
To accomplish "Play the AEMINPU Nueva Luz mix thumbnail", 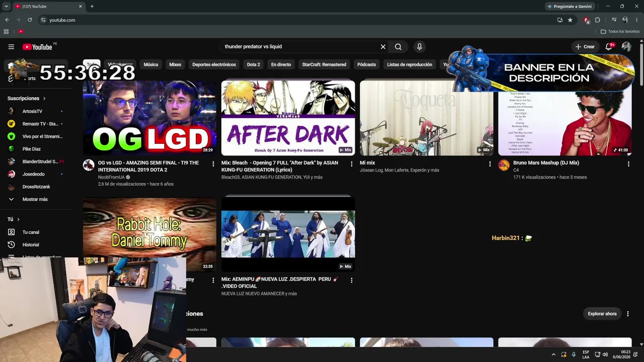I will [288, 234].
